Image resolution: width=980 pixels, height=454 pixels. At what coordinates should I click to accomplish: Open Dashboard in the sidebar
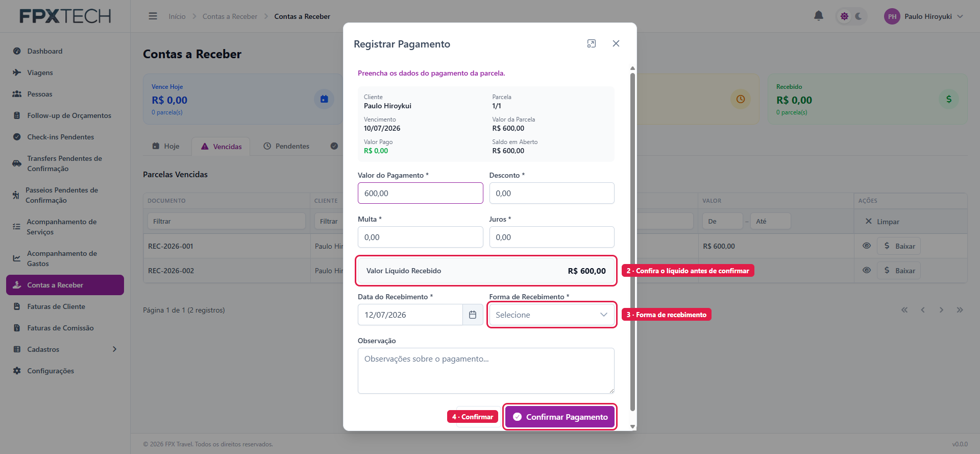[x=65, y=51]
